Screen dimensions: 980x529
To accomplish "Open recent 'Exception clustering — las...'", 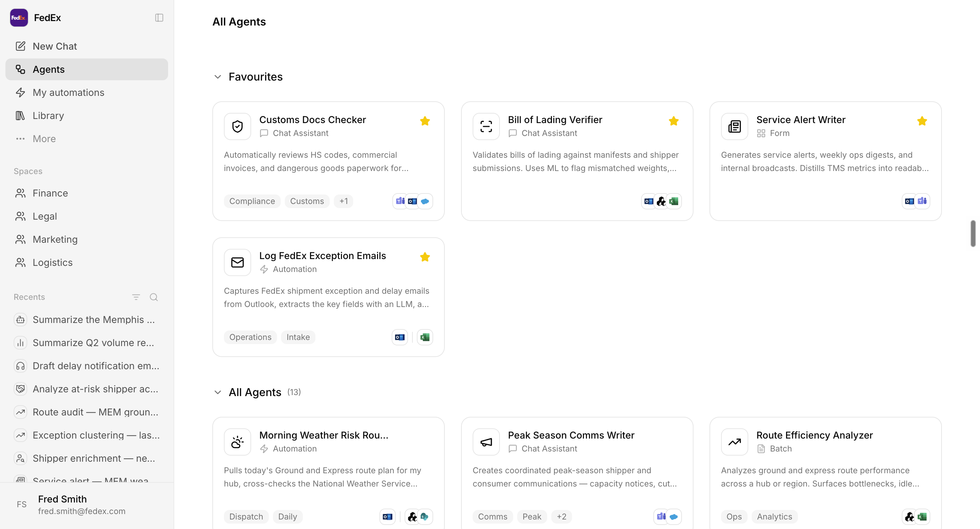I will [87, 436].
